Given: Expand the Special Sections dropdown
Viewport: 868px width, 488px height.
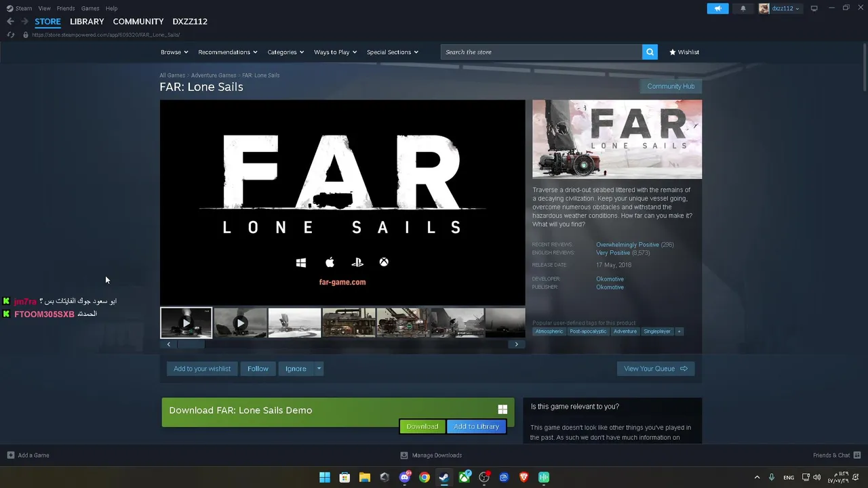Looking at the screenshot, I should pos(393,52).
